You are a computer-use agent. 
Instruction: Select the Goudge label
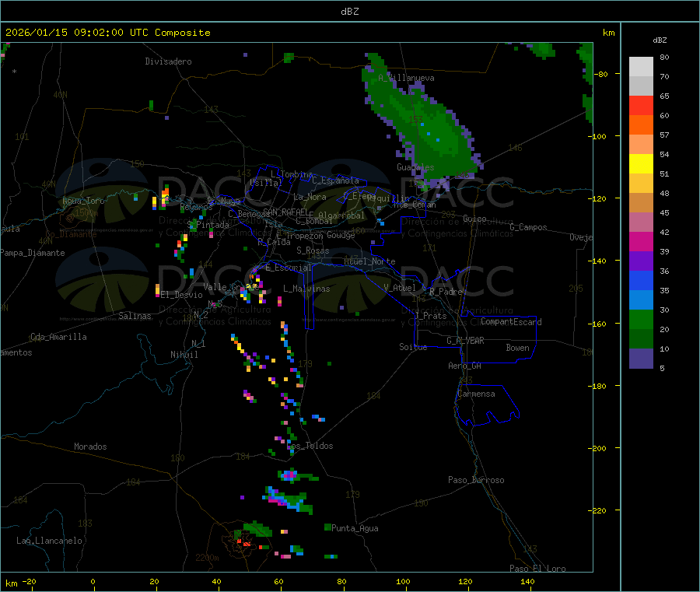(341, 235)
